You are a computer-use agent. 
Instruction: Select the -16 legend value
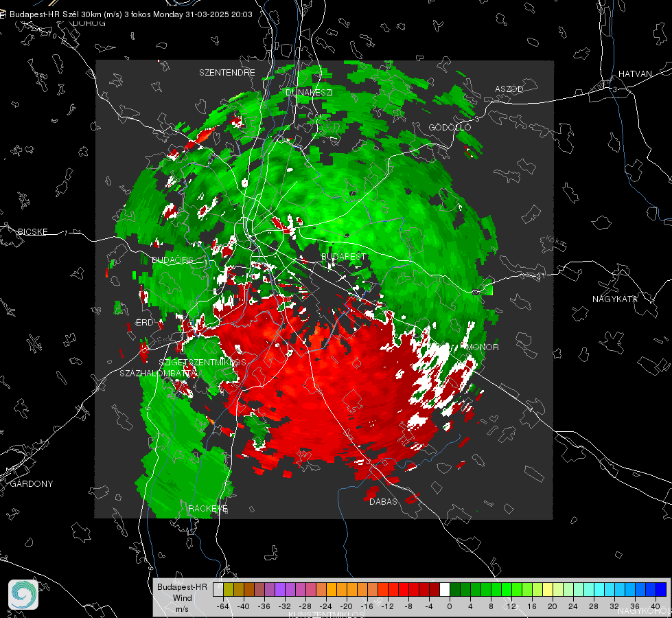(x=367, y=606)
